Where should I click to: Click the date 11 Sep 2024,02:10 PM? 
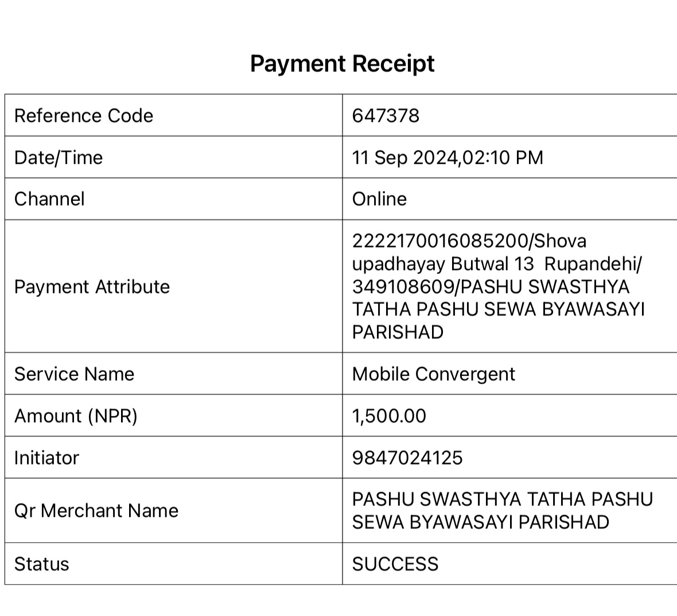click(x=448, y=158)
